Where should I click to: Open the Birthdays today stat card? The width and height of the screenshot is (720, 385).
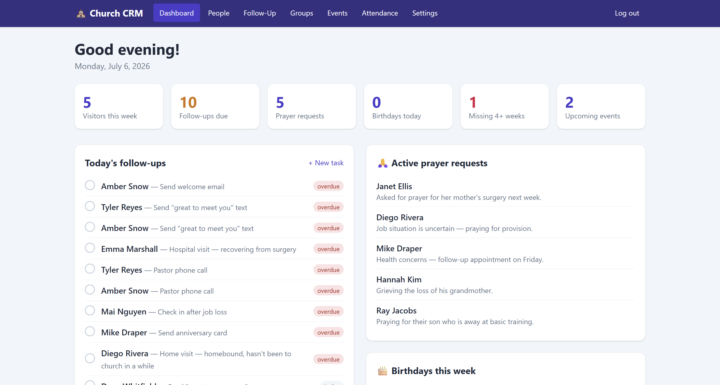[x=408, y=107]
